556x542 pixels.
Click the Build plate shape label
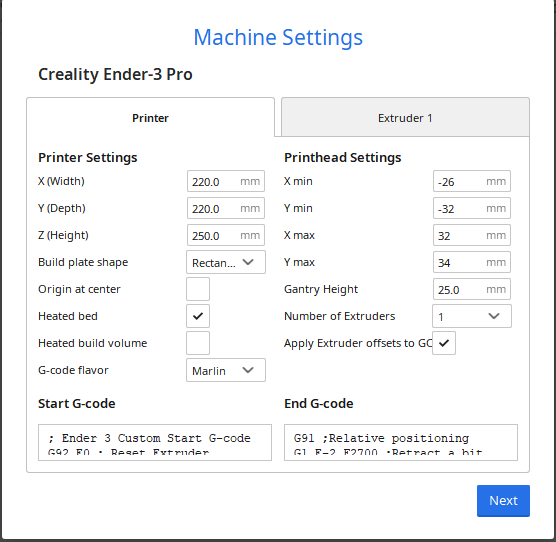point(83,262)
